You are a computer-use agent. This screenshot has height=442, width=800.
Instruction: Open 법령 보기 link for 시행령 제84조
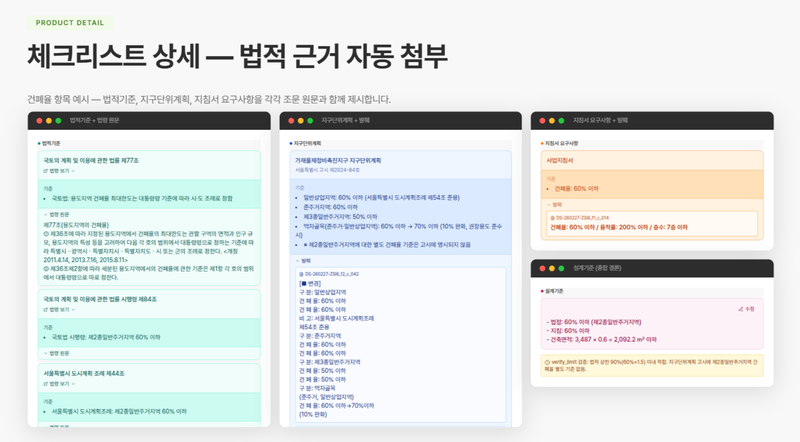(x=57, y=311)
